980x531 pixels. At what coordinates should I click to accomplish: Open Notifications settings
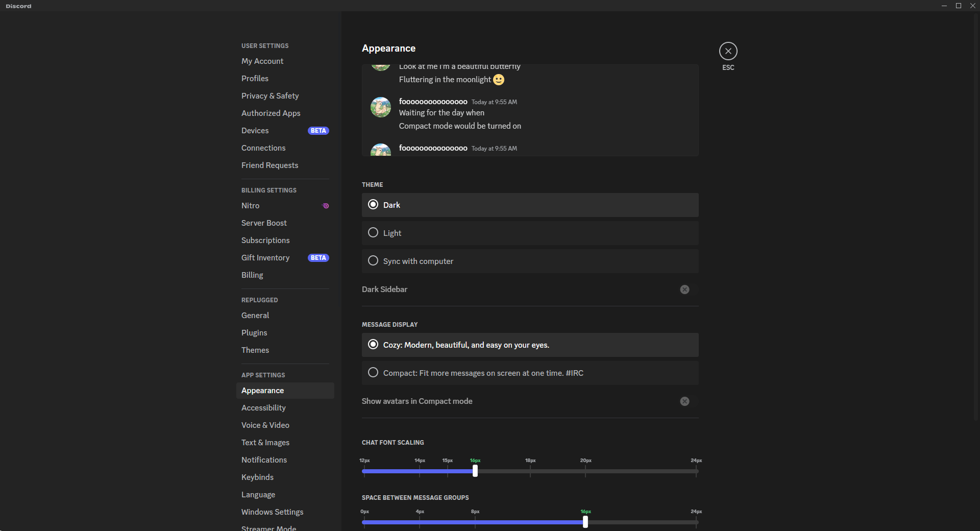click(285, 460)
